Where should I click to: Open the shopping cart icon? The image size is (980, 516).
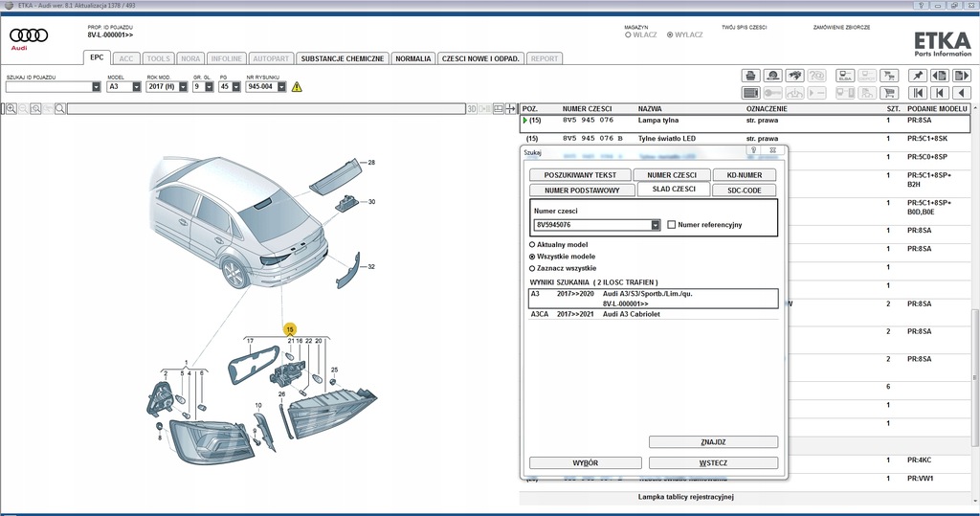[889, 93]
